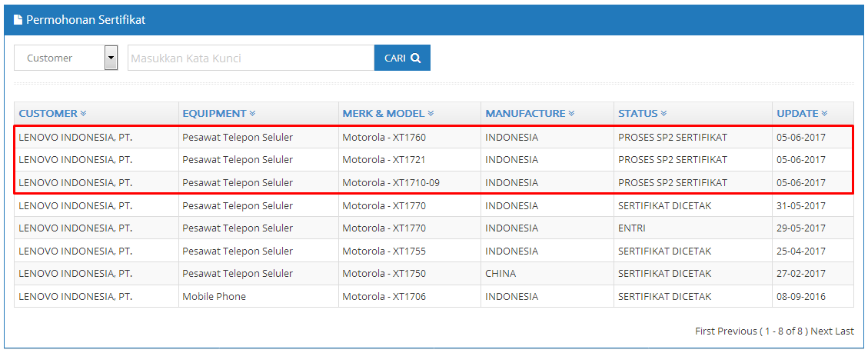Go to the First page link

(x=705, y=331)
